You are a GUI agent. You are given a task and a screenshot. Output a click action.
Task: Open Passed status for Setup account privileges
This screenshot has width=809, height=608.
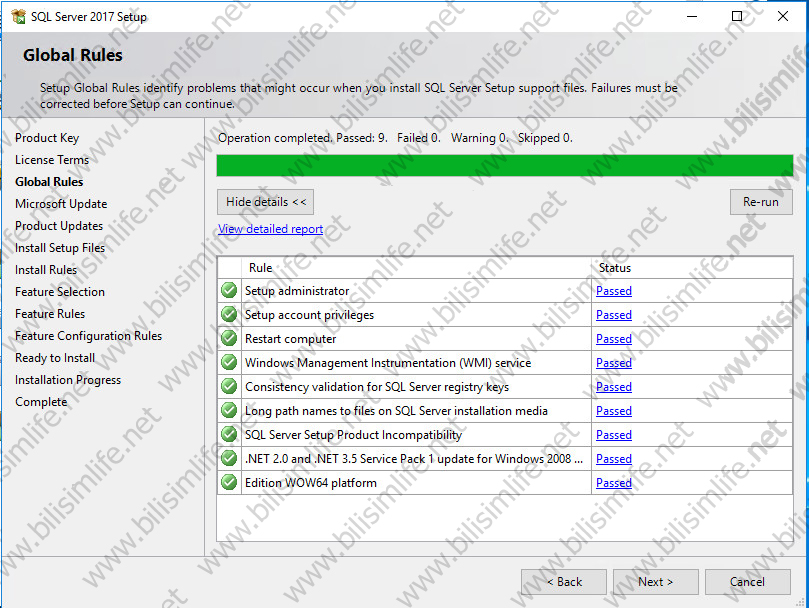[613, 314]
